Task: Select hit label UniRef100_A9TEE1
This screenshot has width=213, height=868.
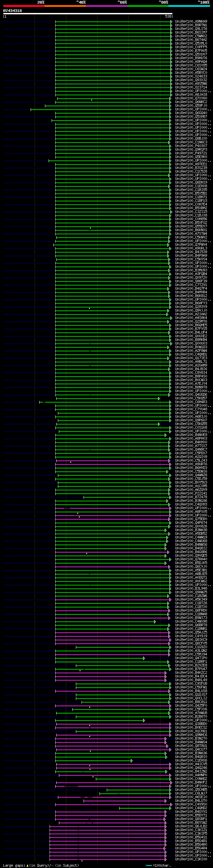Action: pyautogui.click(x=191, y=164)
